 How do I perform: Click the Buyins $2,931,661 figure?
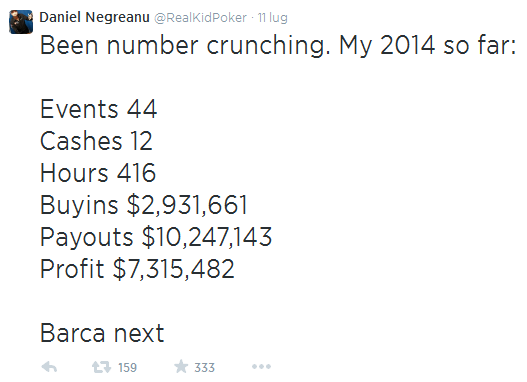coord(144,205)
